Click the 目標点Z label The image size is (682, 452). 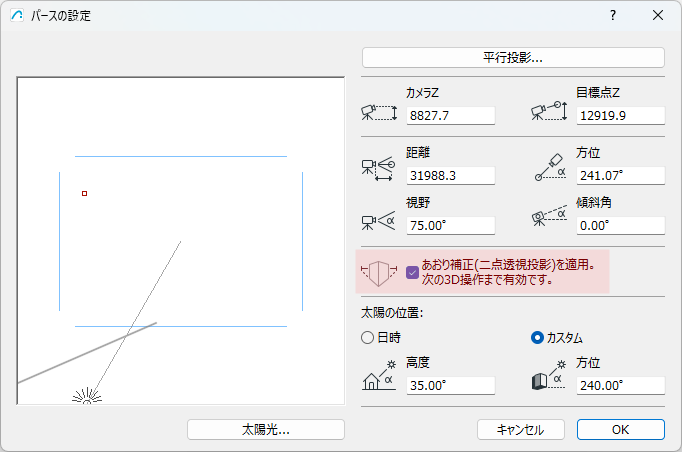[598, 93]
